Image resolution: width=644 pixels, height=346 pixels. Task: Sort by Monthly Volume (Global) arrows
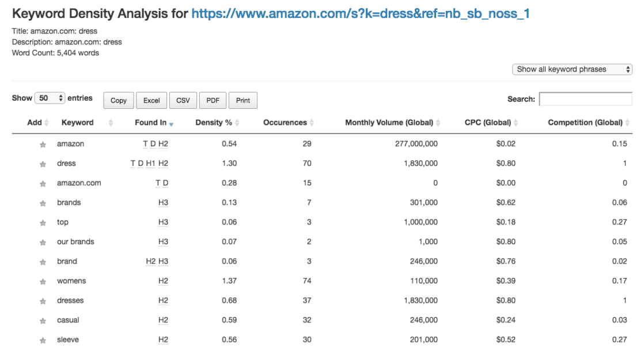[438, 123]
